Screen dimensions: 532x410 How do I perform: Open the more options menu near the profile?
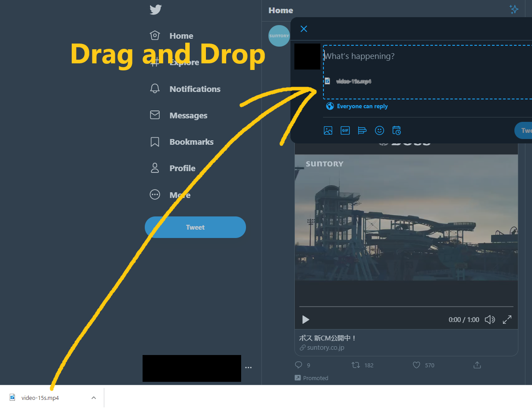[x=248, y=367]
